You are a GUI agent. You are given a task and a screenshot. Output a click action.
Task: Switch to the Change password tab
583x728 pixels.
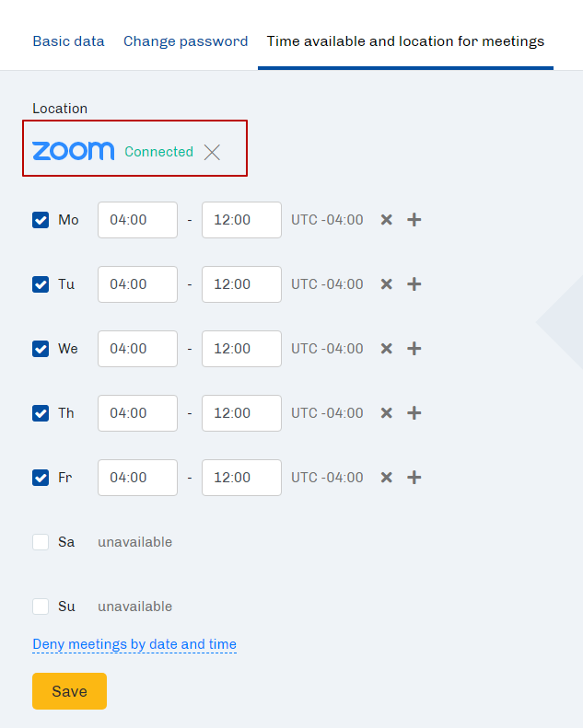tap(186, 41)
